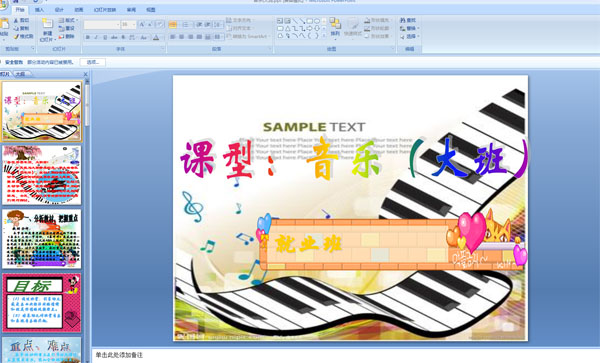Image resolution: width=600 pixels, height=363 pixels.
Task: Click the security warning Options (选项...) button
Action: tap(93, 62)
